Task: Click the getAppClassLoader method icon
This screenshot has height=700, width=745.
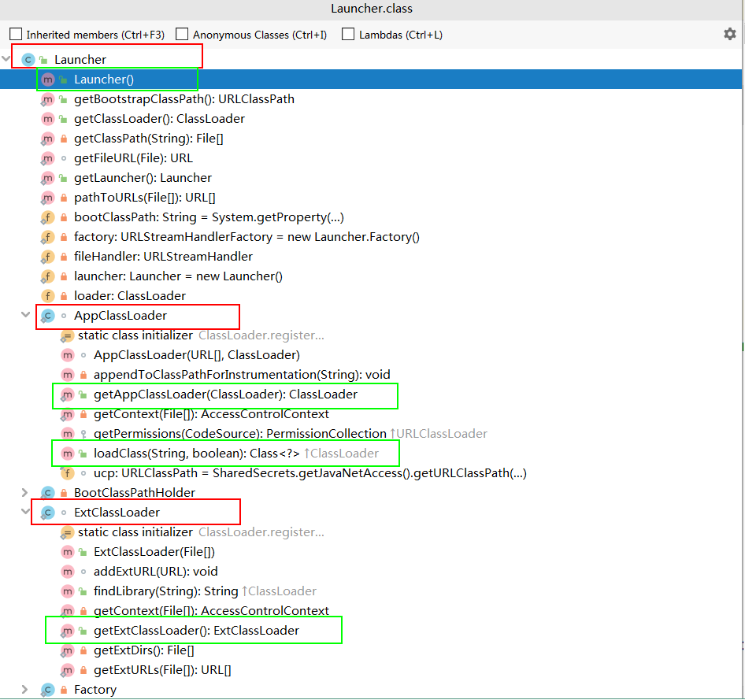Action: [68, 394]
